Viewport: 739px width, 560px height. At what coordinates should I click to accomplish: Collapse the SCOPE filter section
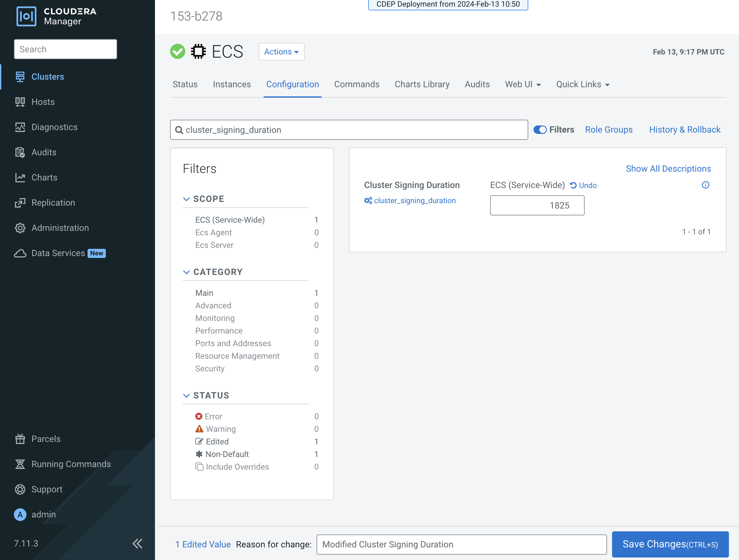click(x=186, y=199)
